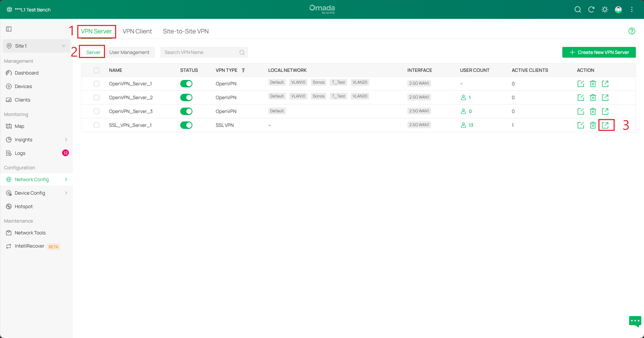The width and height of the screenshot is (644, 338).
Task: Click the Sonos tag in OpenVPN_Server_1 row
Action: (x=318, y=83)
